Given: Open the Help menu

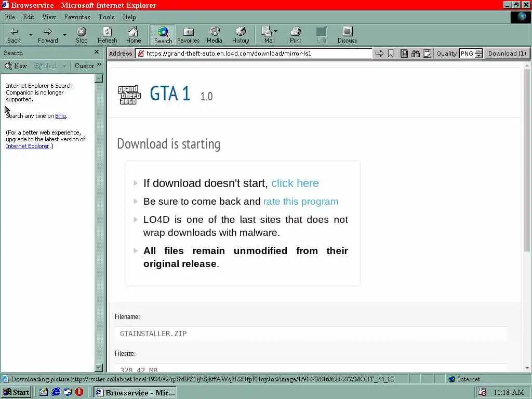Looking at the screenshot, I should coord(129,17).
